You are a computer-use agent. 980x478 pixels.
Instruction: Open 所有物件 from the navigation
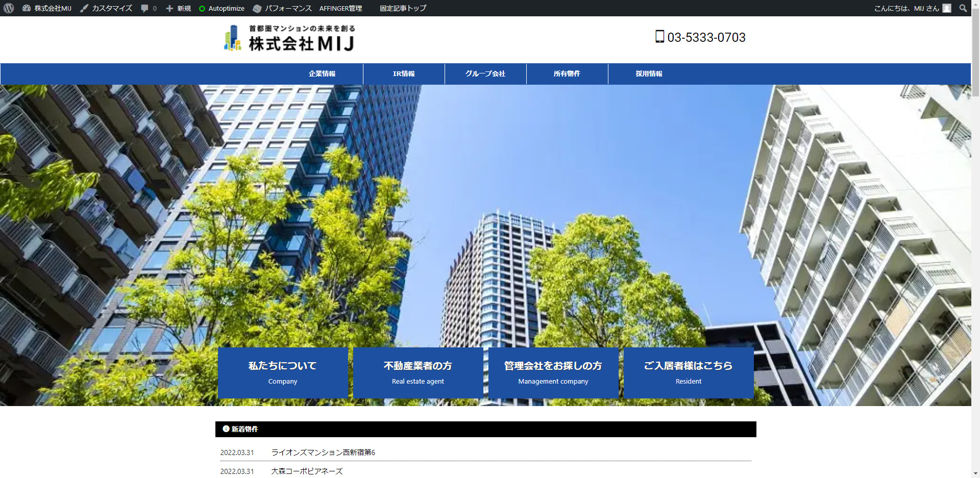[567, 73]
